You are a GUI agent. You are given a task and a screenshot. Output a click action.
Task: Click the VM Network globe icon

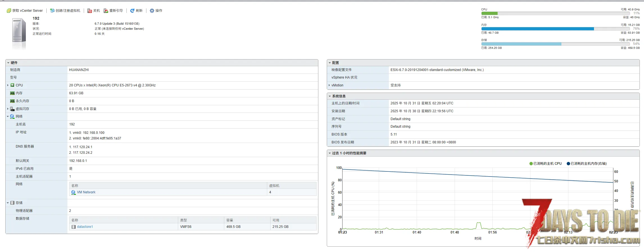tap(73, 192)
